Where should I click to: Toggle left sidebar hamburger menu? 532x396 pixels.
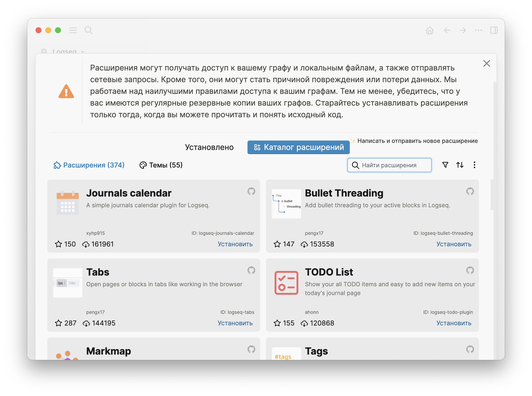73,30
